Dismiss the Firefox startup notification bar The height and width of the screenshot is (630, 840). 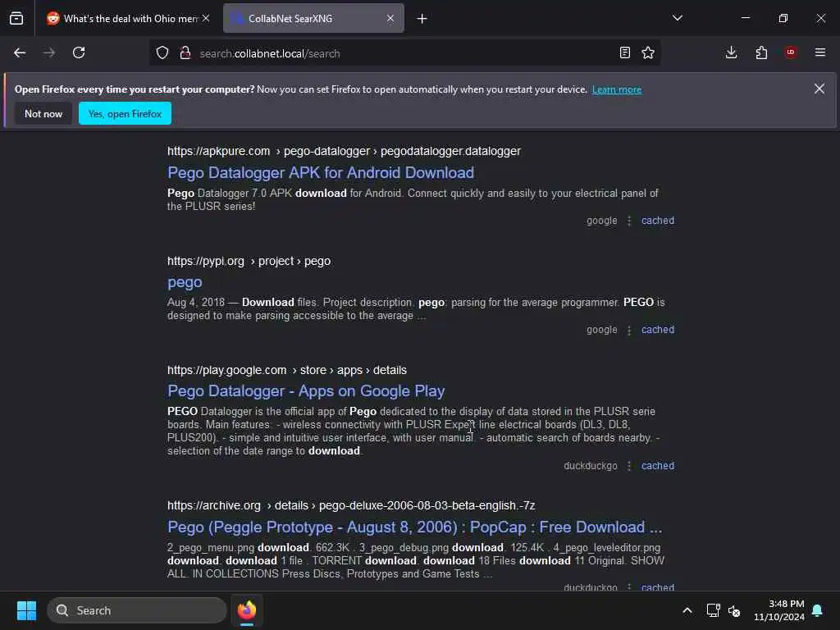tap(819, 89)
